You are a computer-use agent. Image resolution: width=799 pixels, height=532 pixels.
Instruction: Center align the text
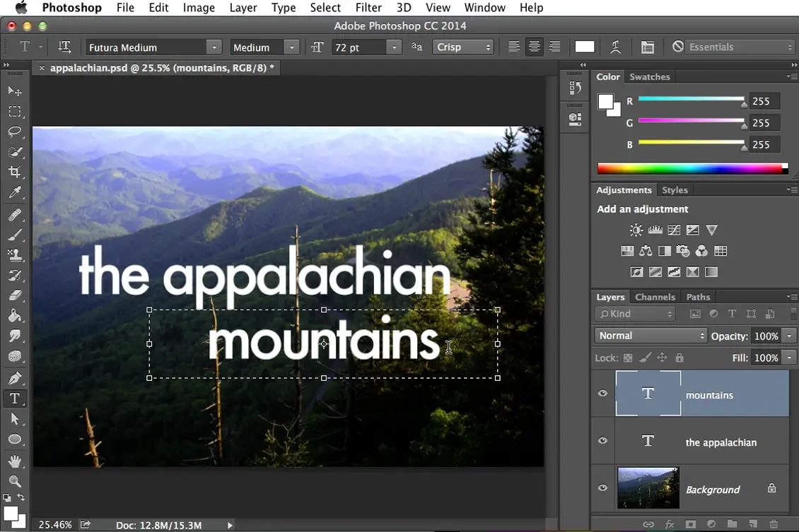pyautogui.click(x=534, y=47)
